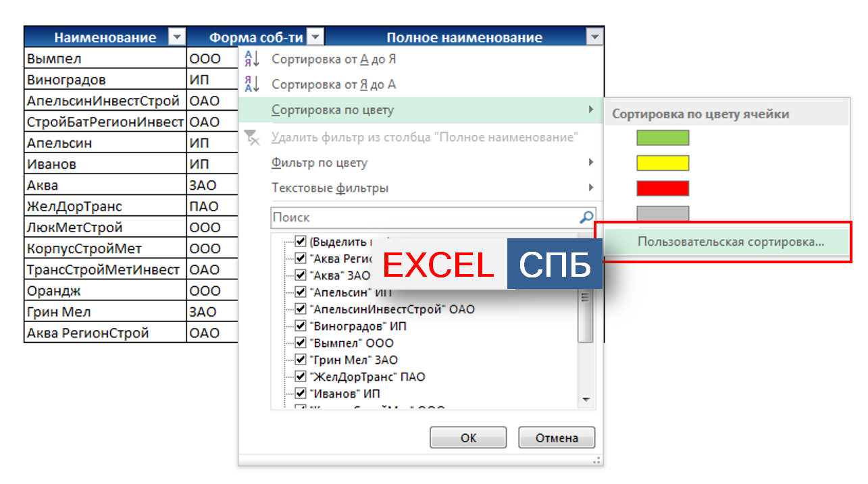This screenshot has width=868, height=484.
Task: Click the sort A to Я ascending icon
Action: click(x=251, y=59)
